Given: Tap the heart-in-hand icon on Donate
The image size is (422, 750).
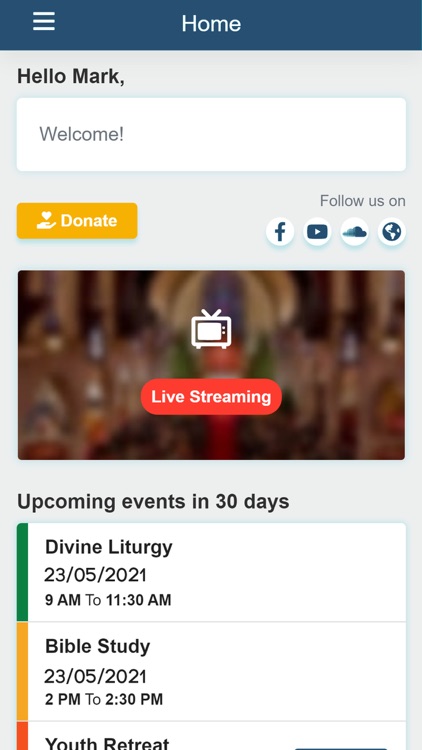Looking at the screenshot, I should pos(46,221).
